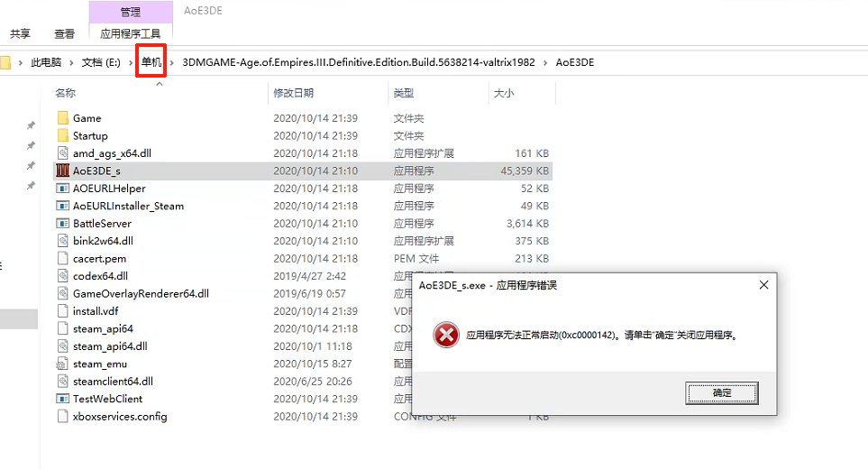
Task: Close the AoE3DE_s.exe error dialog
Action: (763, 285)
